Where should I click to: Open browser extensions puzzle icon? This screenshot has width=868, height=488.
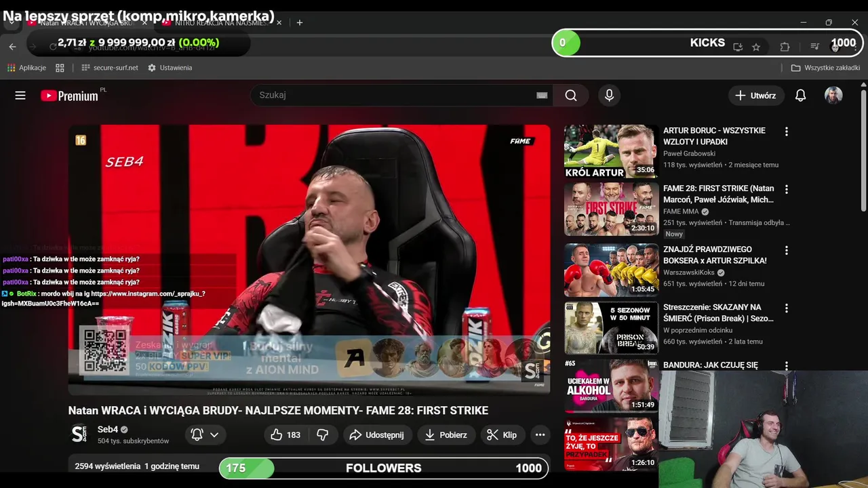[785, 47]
